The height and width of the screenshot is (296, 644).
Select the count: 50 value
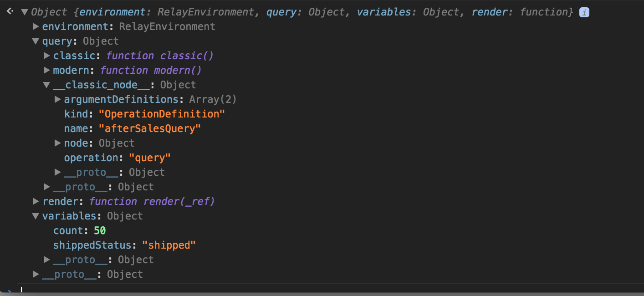pyautogui.click(x=100, y=230)
